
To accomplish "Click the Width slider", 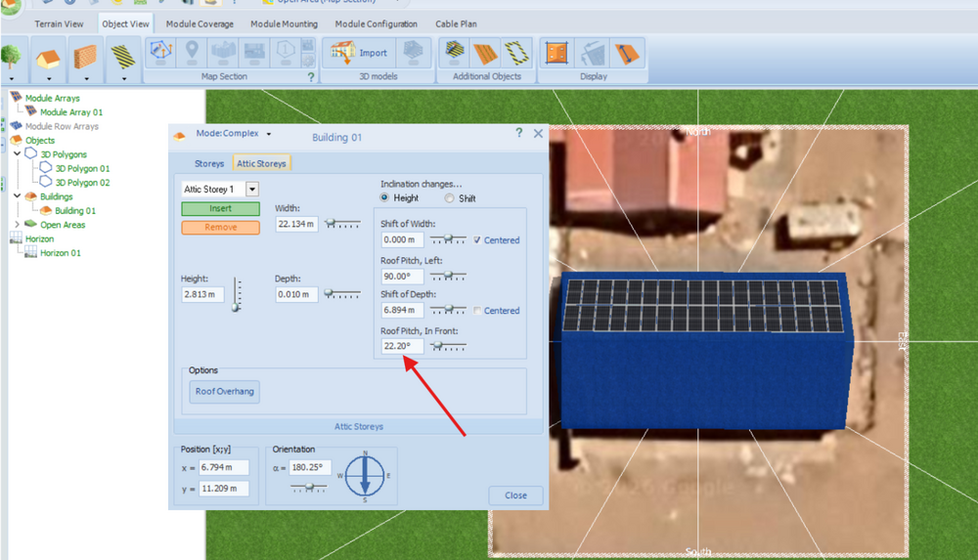I will click(x=342, y=224).
